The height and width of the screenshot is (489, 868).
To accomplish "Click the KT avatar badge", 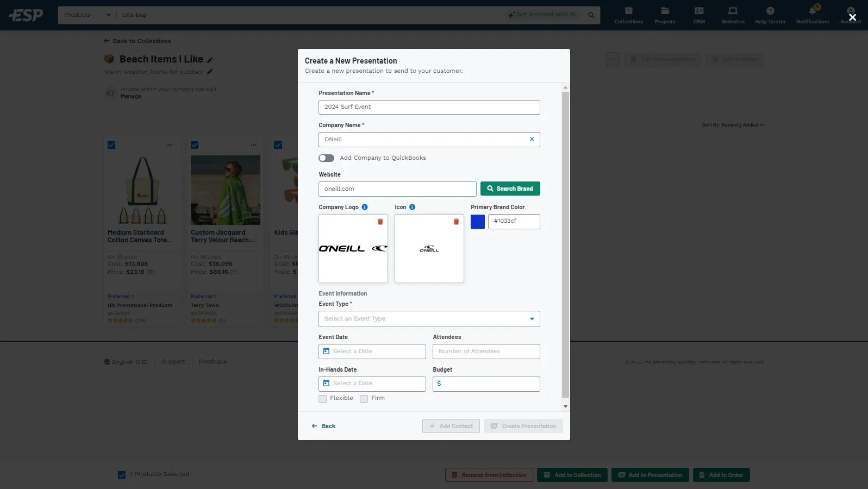I will click(x=111, y=93).
